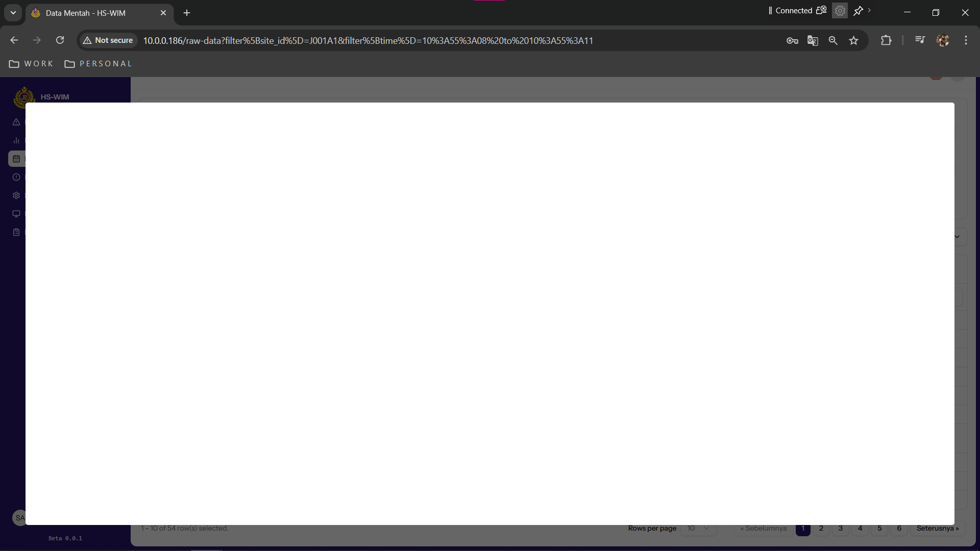The width and height of the screenshot is (980, 551).
Task: Expand the Rows per page dropdown
Action: coord(698,529)
